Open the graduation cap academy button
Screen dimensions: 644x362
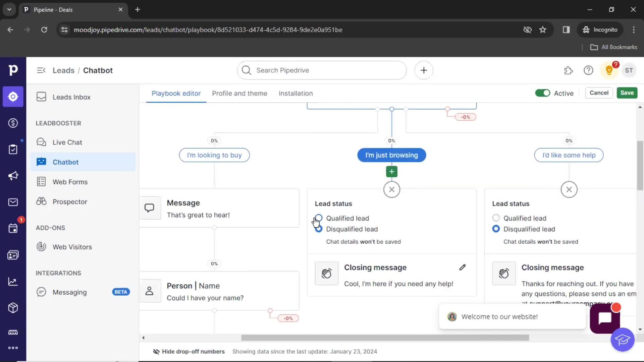623,340
